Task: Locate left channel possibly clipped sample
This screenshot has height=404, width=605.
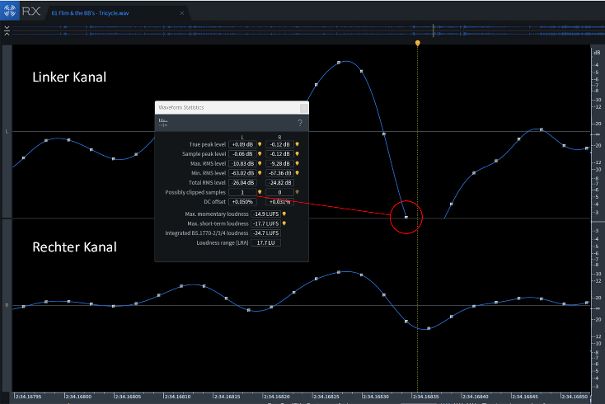Action: tap(260, 192)
